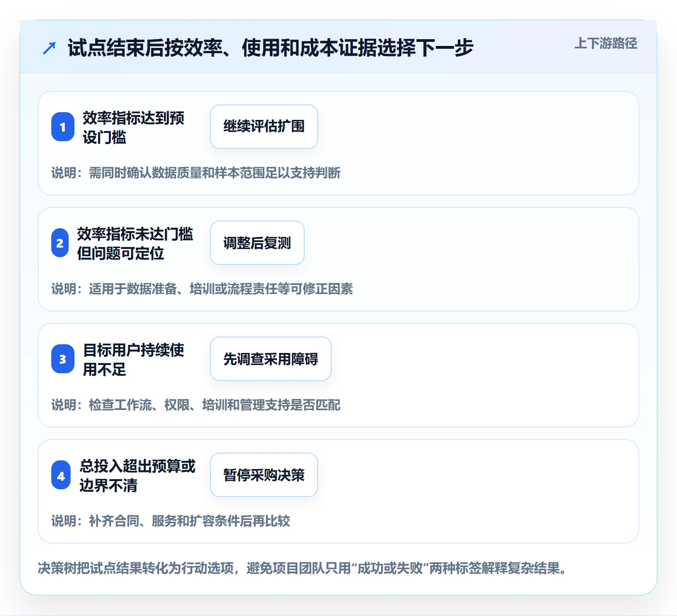Click the condition text 目标用户持续使用不足

point(133,359)
